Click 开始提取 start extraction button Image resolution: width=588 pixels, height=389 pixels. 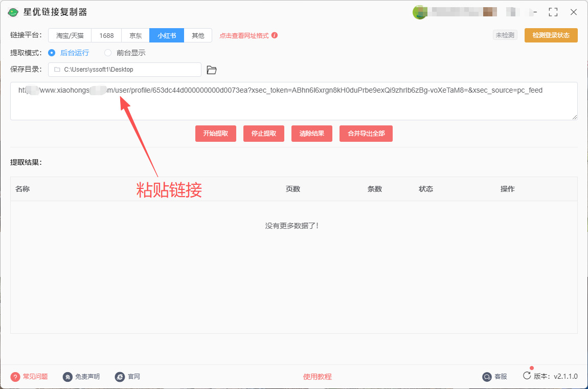pos(216,134)
